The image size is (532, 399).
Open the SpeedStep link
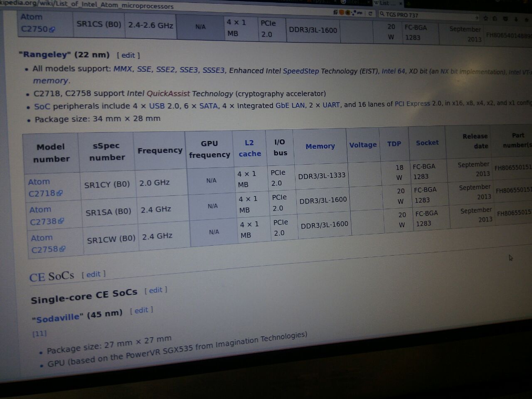(x=301, y=71)
